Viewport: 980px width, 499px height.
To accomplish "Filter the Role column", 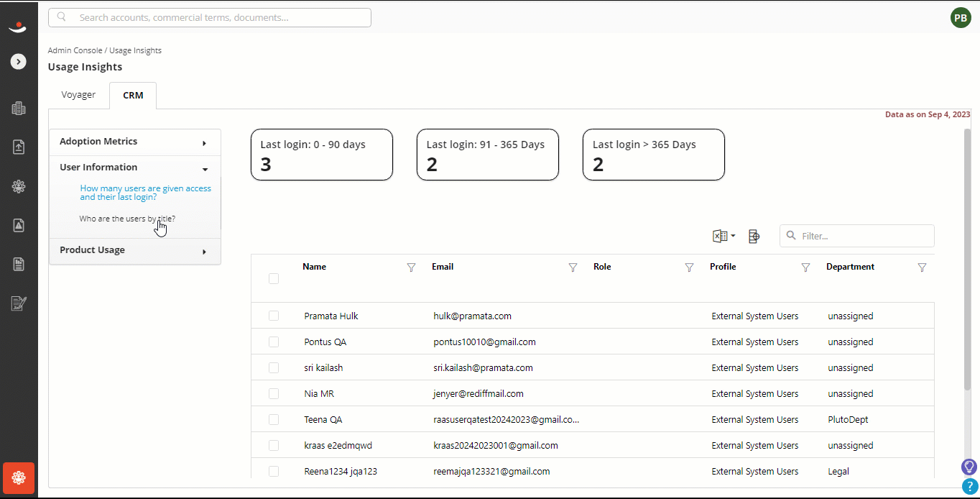I will (x=689, y=267).
